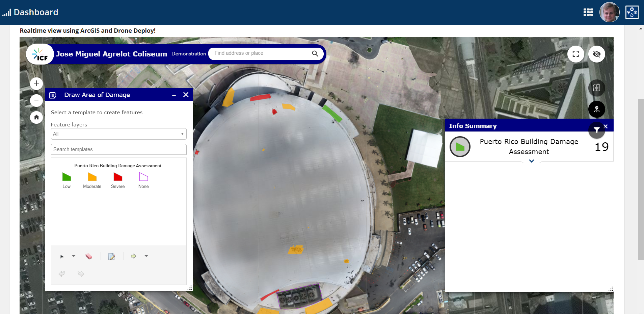
Task: Open the Feature layers dropdown
Action: [x=119, y=134]
